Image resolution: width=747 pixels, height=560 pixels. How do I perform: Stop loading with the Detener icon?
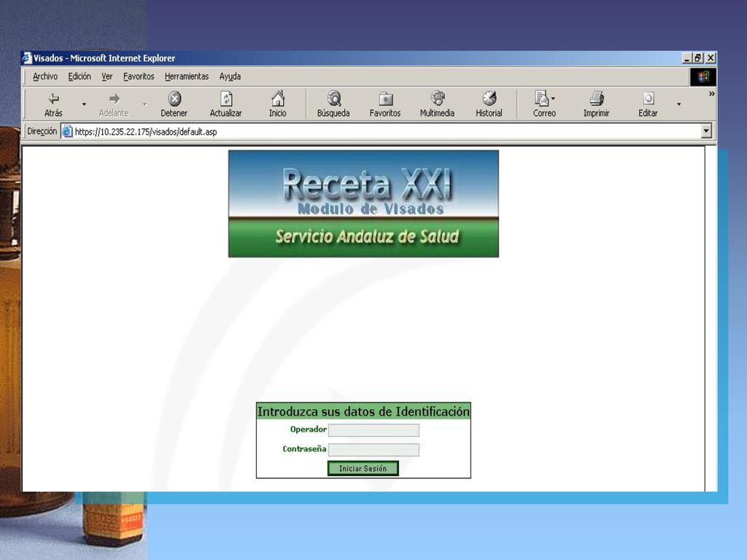pos(174,98)
